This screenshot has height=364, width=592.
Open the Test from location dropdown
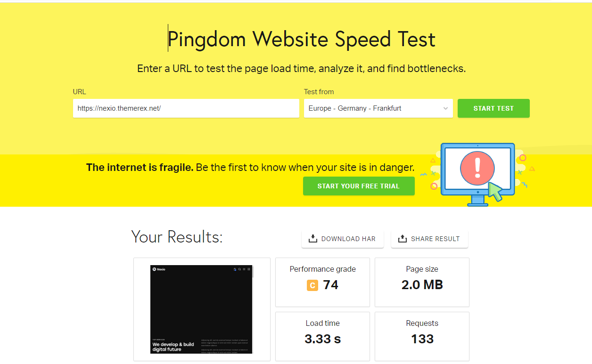pyautogui.click(x=378, y=108)
